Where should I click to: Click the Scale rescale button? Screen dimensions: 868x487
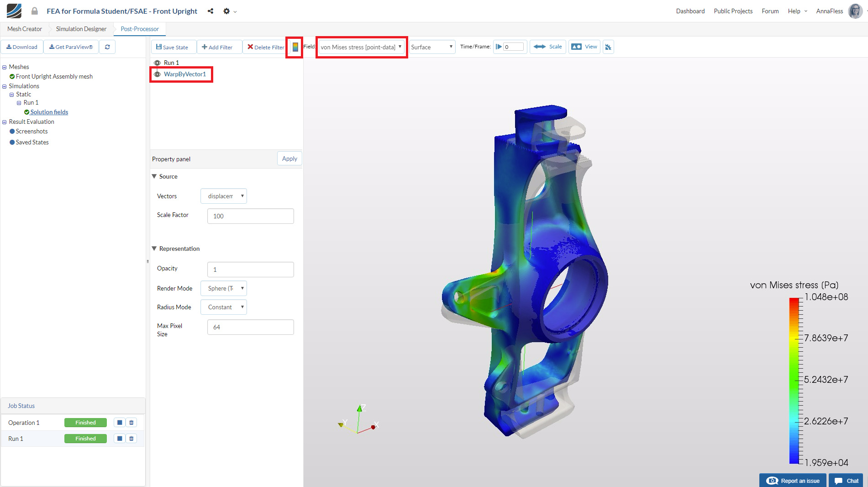pyautogui.click(x=548, y=47)
